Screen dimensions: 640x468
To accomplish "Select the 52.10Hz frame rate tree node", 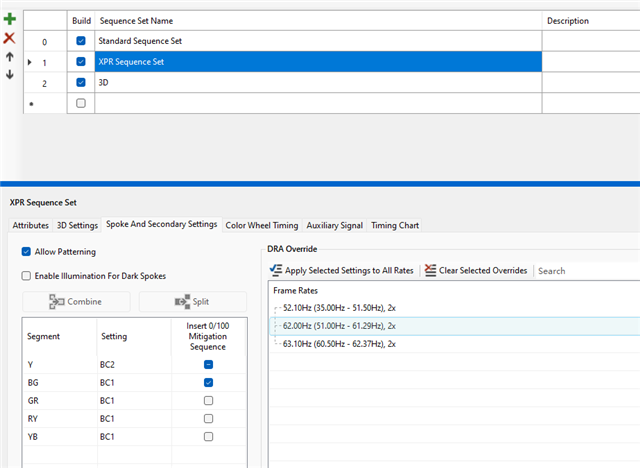I will pos(340,308).
